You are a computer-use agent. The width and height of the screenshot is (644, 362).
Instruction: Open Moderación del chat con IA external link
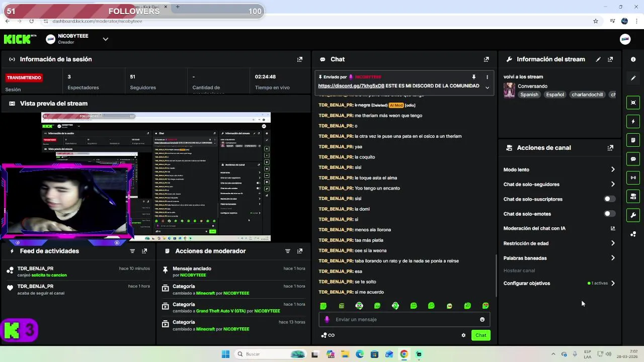pyautogui.click(x=613, y=228)
